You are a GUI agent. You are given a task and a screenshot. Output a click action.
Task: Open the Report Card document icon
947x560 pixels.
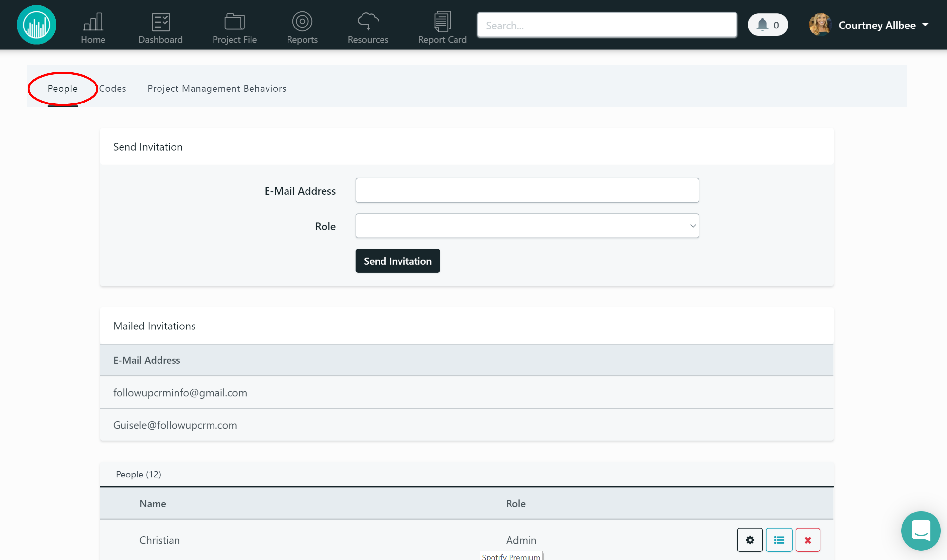coord(442,22)
